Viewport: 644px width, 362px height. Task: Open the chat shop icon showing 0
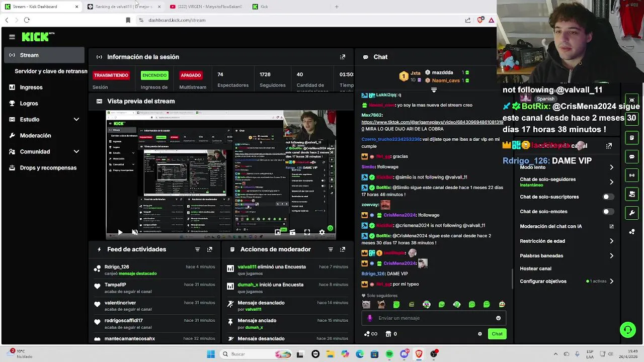pyautogui.click(x=391, y=334)
